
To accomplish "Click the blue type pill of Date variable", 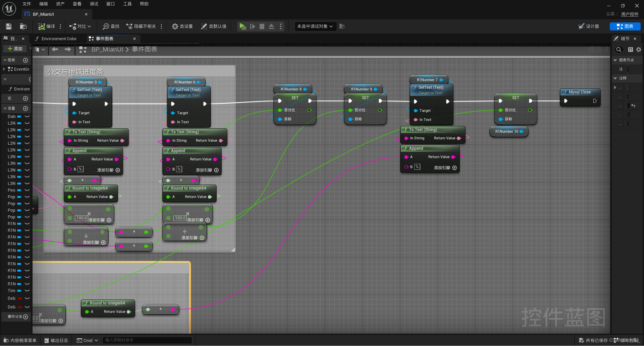I will click(x=19, y=117).
